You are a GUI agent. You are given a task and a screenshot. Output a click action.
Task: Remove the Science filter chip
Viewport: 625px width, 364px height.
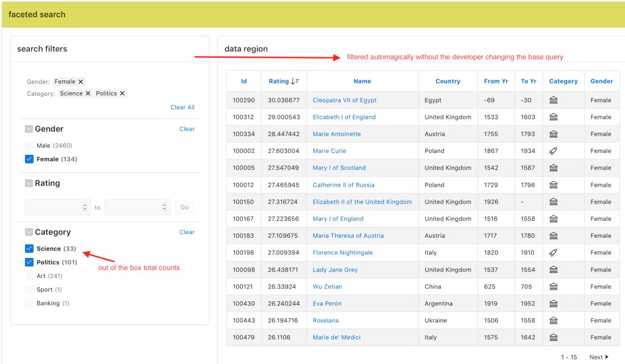87,93
